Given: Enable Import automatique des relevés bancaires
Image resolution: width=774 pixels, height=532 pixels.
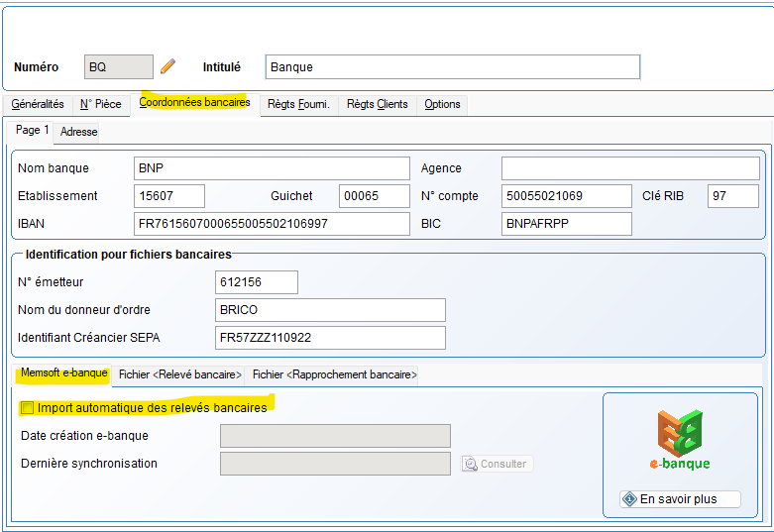Looking at the screenshot, I should tap(27, 407).
